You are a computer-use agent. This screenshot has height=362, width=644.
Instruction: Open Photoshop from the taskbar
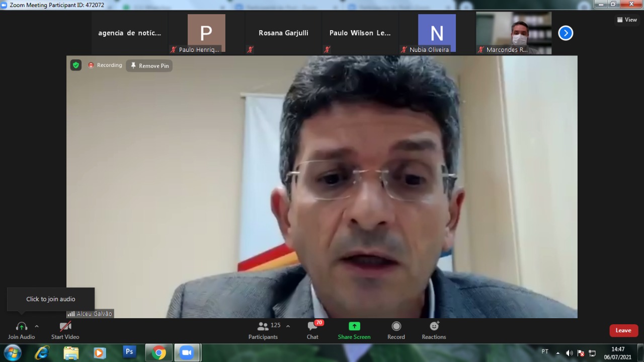pyautogui.click(x=129, y=352)
